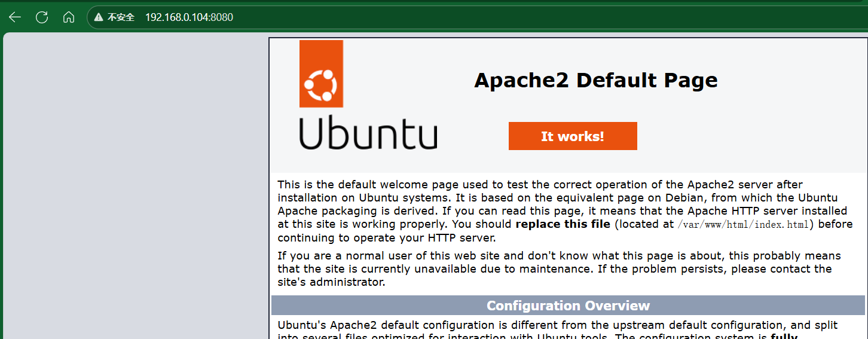The width and height of the screenshot is (868, 339).
Task: Click the paragraph starting 'If you are a normal user'
Action: 559,269
